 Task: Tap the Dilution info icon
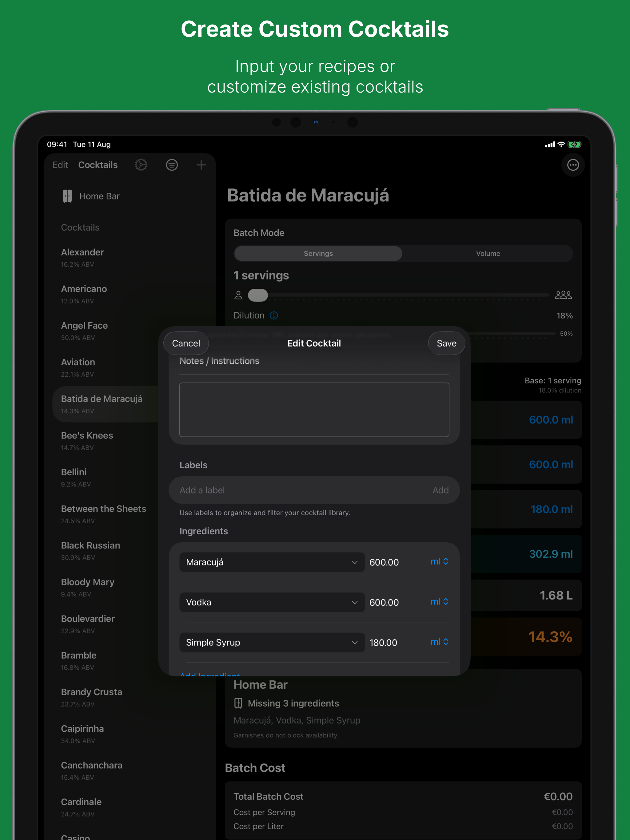273,315
